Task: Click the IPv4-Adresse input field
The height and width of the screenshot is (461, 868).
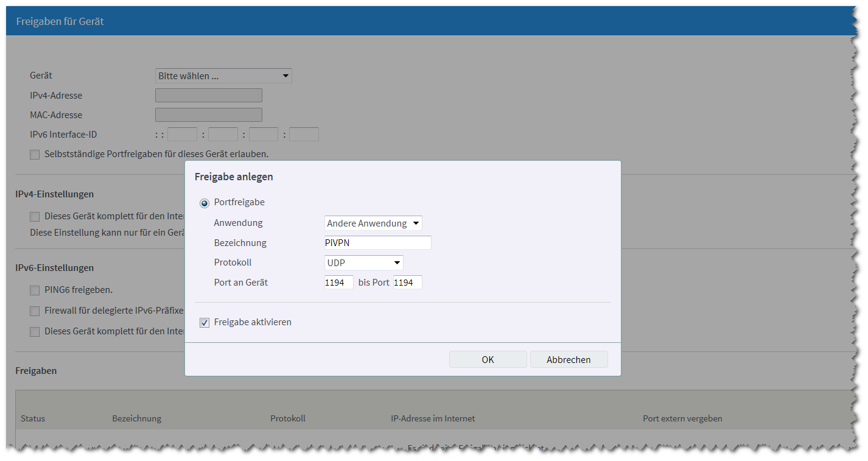Action: point(208,96)
